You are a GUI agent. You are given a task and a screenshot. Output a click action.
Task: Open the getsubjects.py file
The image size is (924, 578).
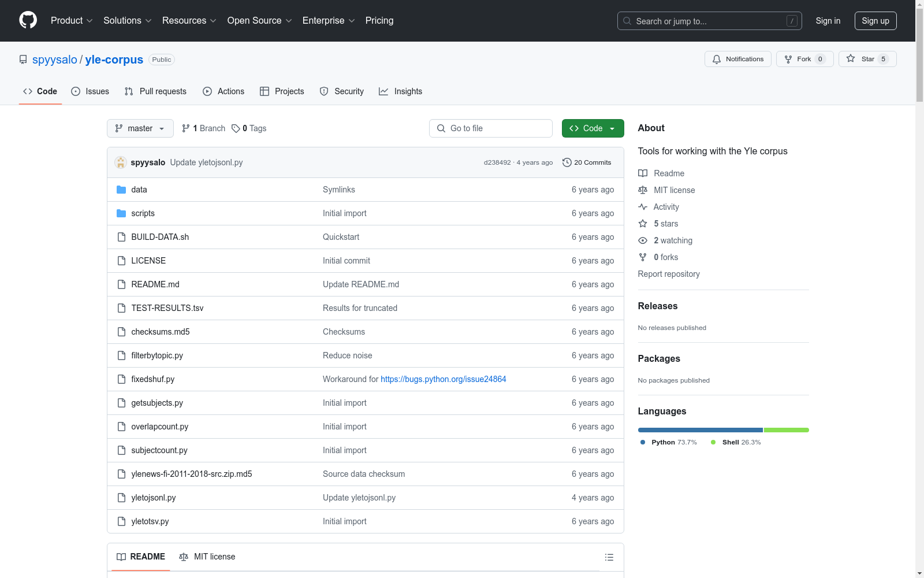pyautogui.click(x=157, y=403)
